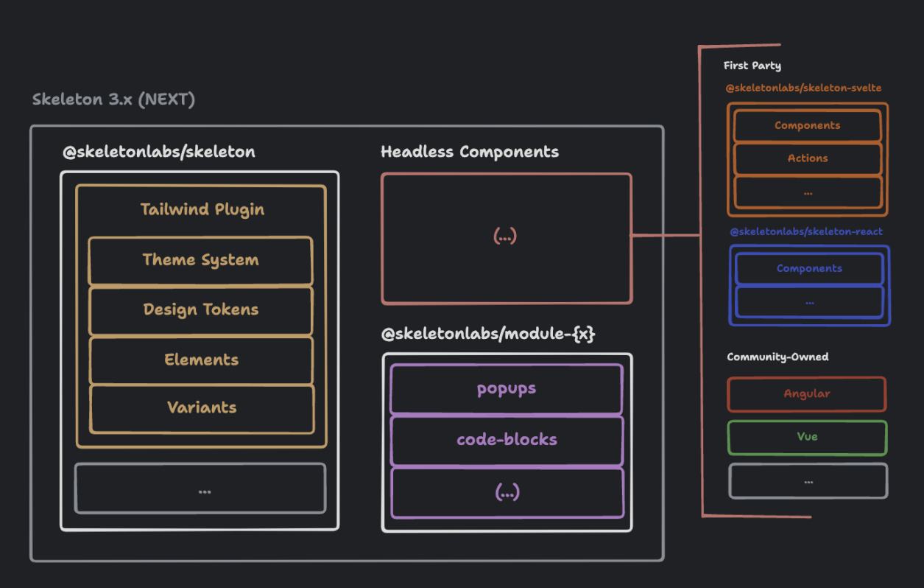
Task: Open the popups module
Action: click(506, 388)
